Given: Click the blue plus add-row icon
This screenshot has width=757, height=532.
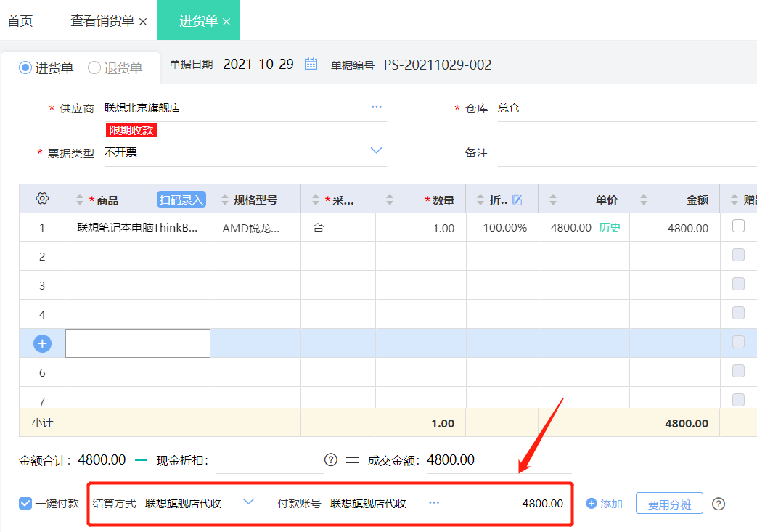Looking at the screenshot, I should click(x=43, y=343).
